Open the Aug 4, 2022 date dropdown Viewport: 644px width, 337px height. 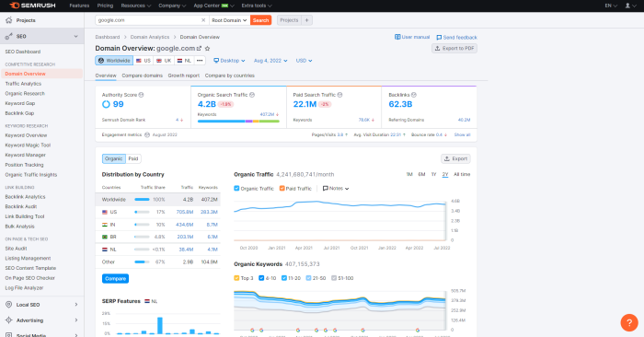click(x=270, y=61)
